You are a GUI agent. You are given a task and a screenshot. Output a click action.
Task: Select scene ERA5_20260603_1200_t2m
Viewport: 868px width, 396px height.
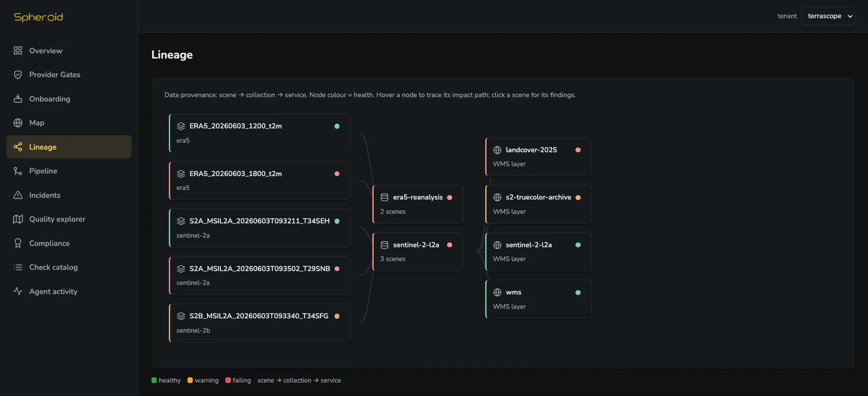[259, 133]
